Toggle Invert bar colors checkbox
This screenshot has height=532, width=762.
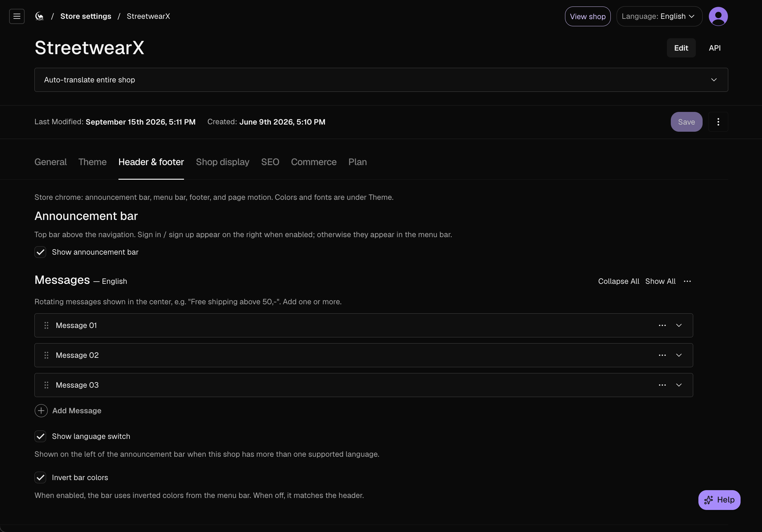pyautogui.click(x=41, y=477)
